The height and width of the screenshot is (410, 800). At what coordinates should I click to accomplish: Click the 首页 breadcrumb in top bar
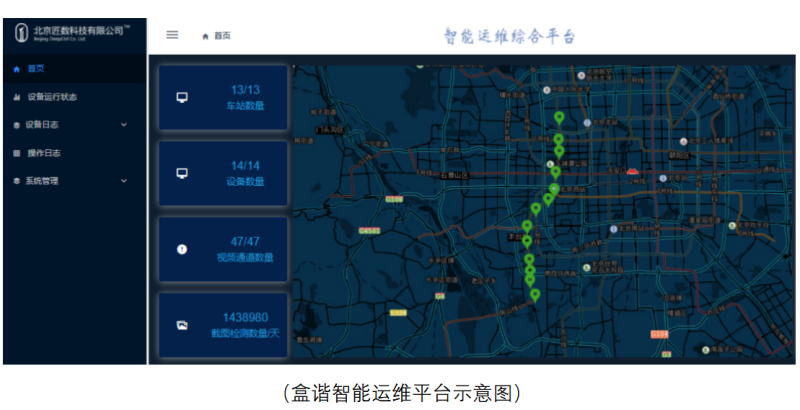pyautogui.click(x=222, y=35)
